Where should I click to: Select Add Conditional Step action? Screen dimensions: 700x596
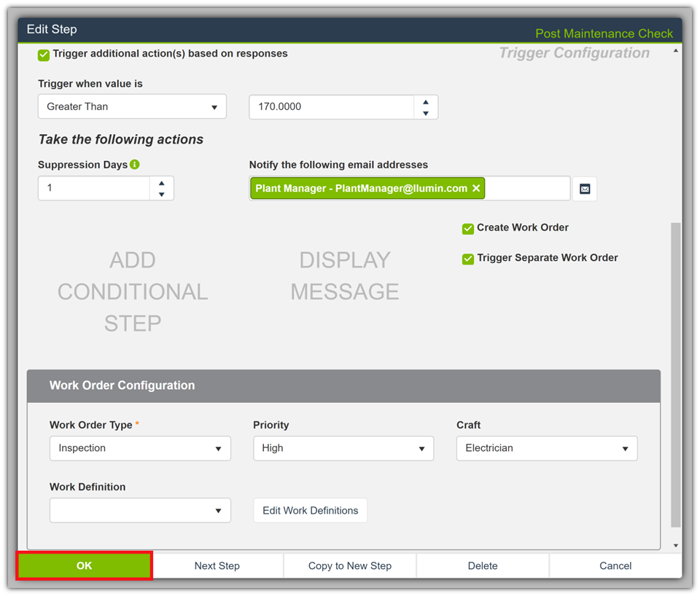(x=133, y=291)
